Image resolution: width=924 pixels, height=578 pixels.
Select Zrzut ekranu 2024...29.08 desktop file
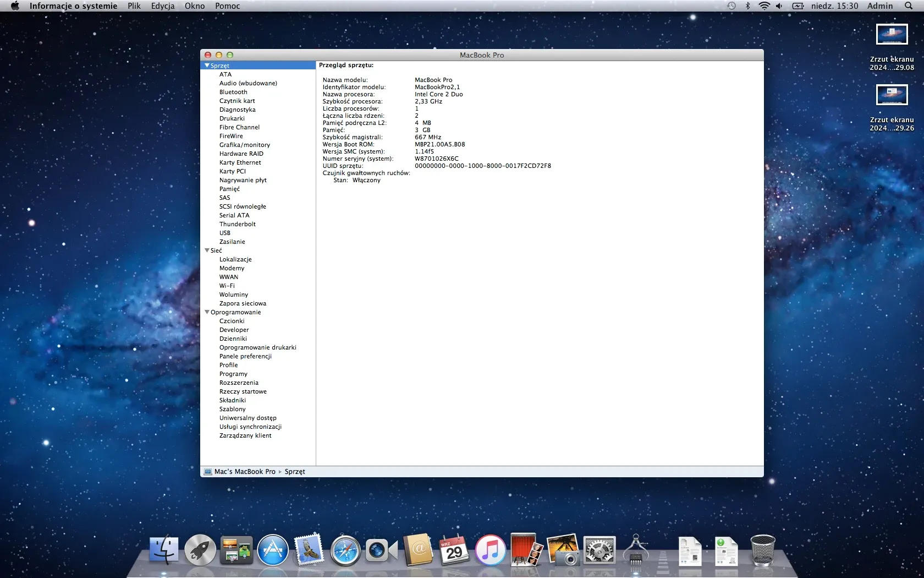pos(892,47)
